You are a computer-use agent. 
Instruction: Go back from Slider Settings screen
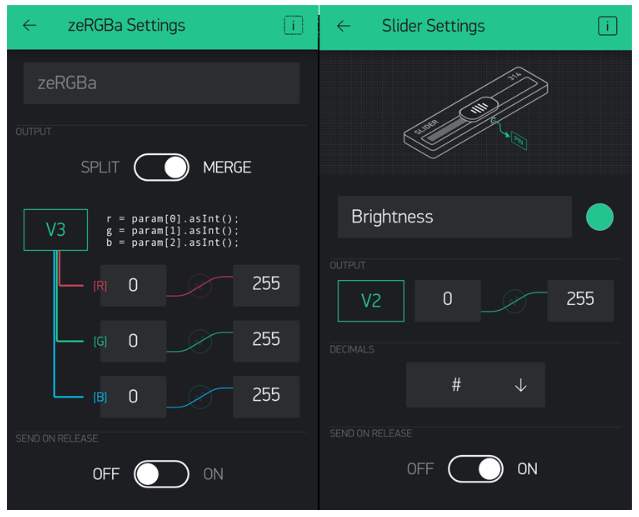pos(344,26)
